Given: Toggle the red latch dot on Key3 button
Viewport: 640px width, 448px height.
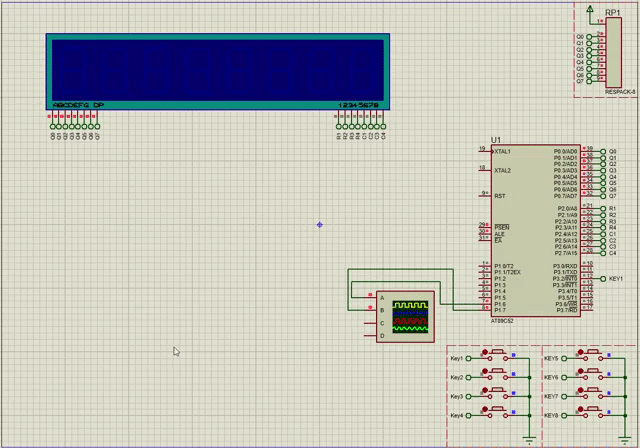Looking at the screenshot, I should click(485, 390).
